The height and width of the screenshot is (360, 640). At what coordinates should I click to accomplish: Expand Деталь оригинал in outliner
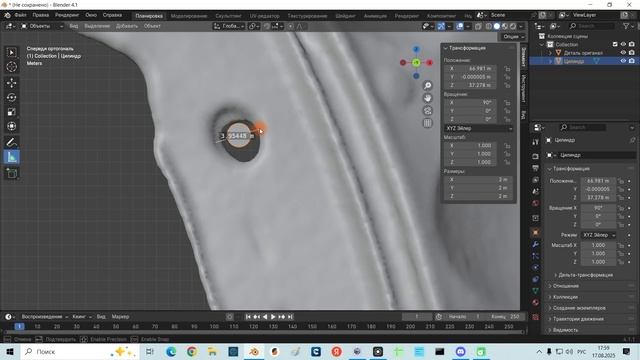[x=550, y=53]
